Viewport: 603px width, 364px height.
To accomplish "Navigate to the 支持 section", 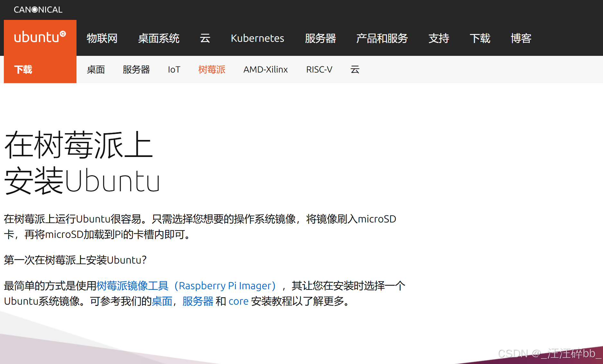I will [x=439, y=39].
